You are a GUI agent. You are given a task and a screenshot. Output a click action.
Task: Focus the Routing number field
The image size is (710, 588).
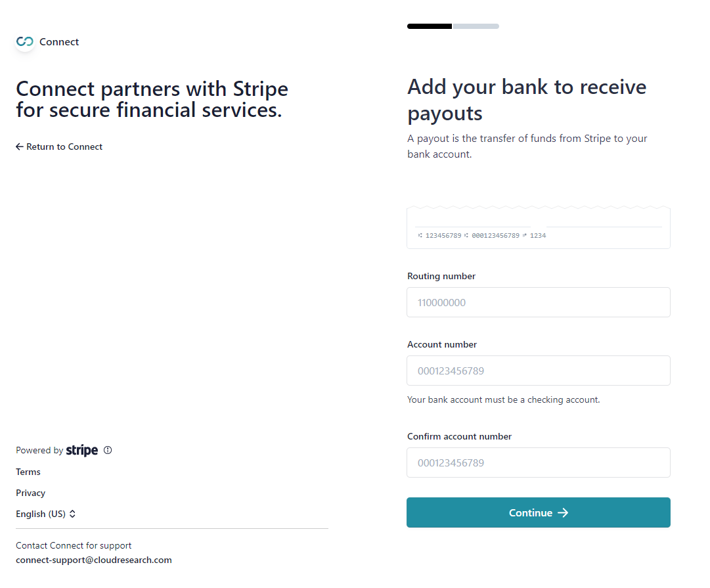tap(539, 302)
